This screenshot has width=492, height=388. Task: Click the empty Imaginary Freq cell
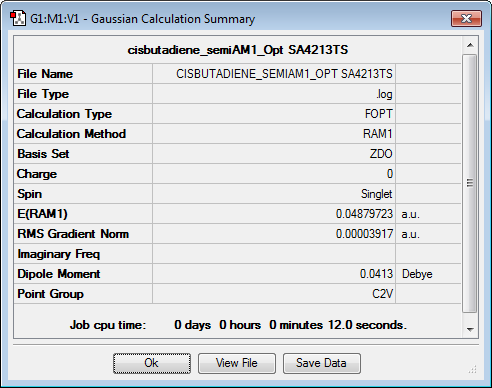[274, 254]
